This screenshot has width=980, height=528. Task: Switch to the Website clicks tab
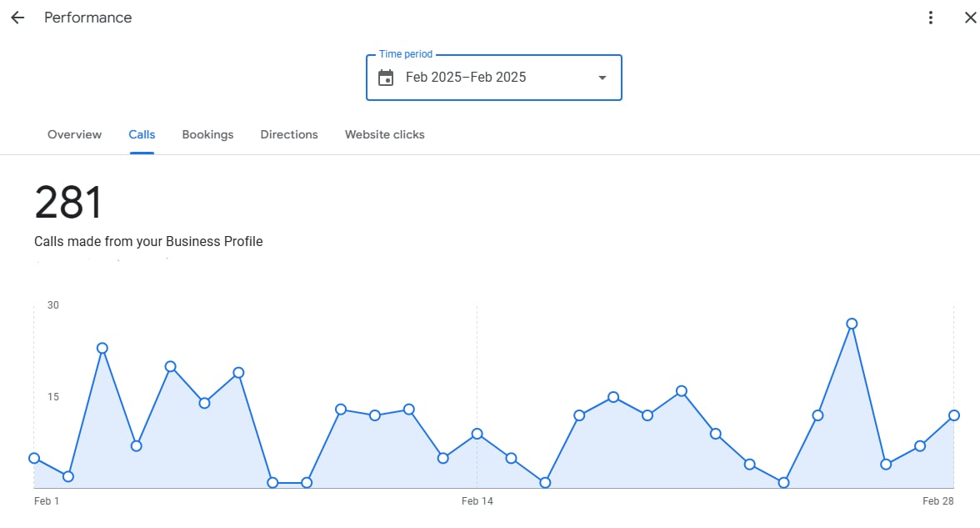click(384, 134)
